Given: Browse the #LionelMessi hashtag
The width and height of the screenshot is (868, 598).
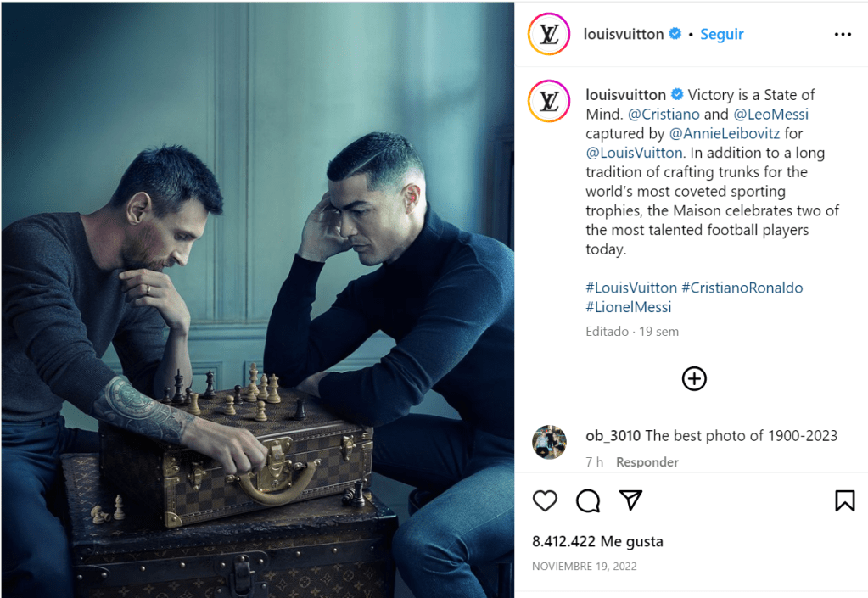Looking at the screenshot, I should click(x=629, y=307).
